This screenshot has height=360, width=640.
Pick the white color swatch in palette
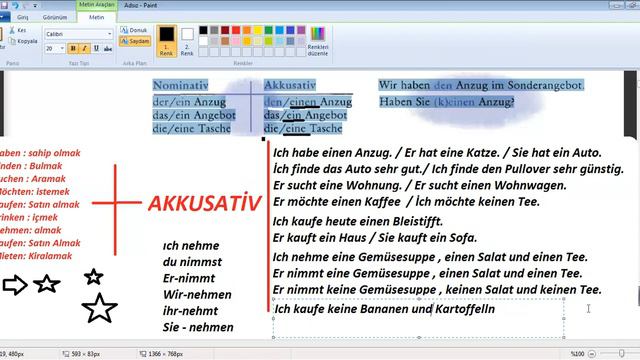pos(203,41)
